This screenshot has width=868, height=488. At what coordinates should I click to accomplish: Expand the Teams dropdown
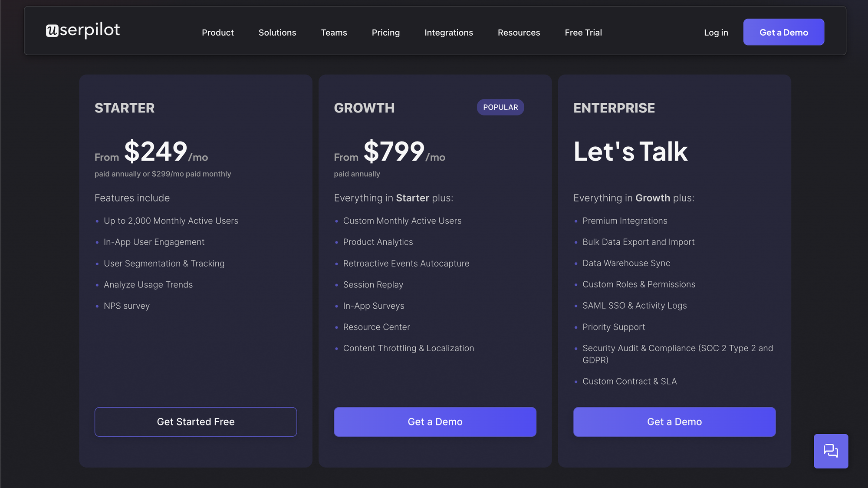[334, 33]
